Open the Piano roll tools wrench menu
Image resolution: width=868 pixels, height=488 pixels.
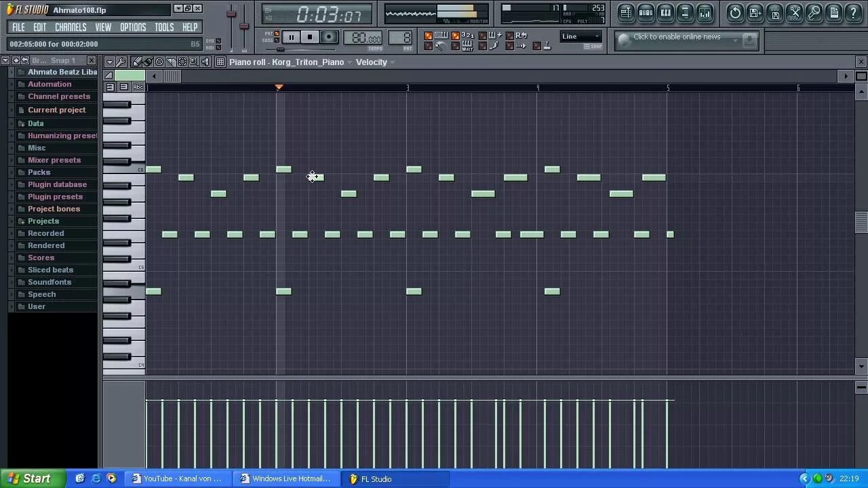pyautogui.click(x=121, y=62)
